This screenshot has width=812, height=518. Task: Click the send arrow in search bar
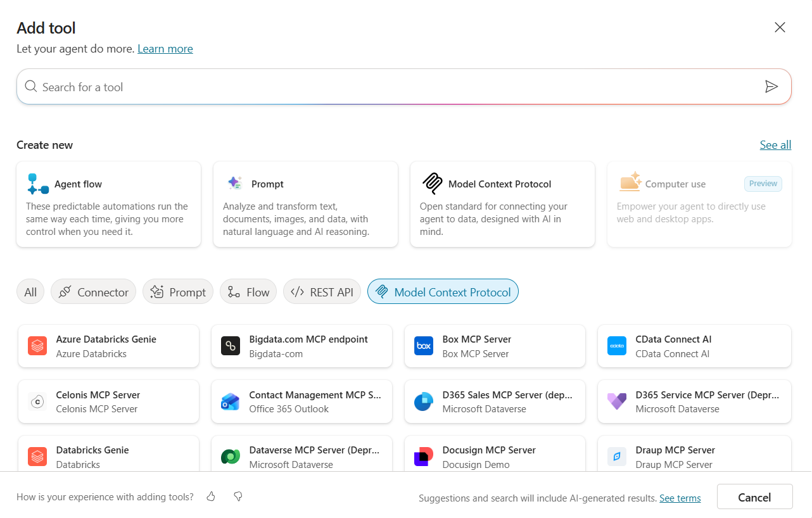click(x=771, y=87)
